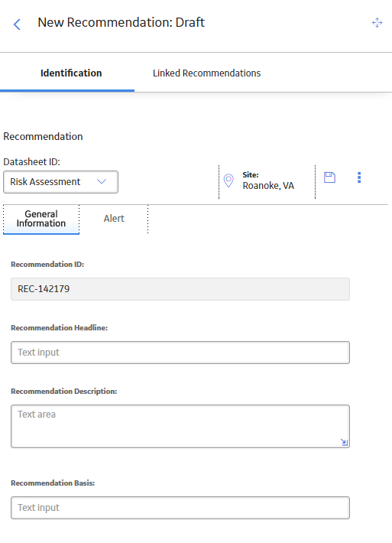This screenshot has width=392, height=543.
Task: Open the Linked Recommendations tab
Action: click(206, 73)
